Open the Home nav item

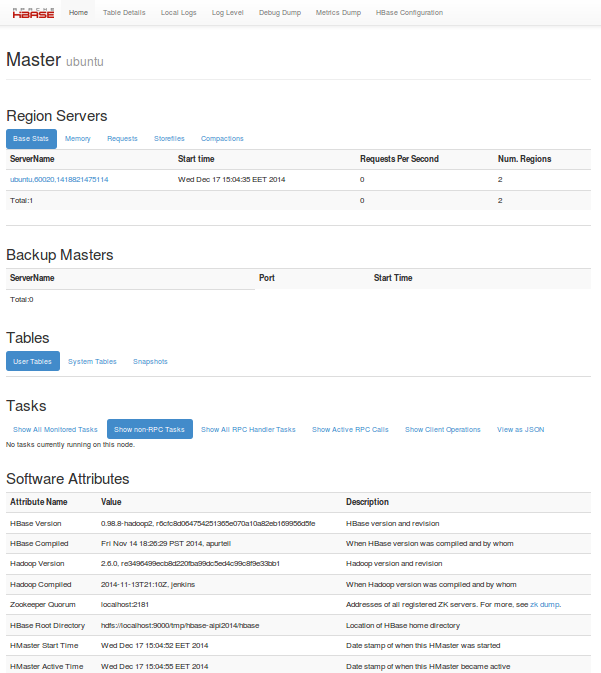coord(78,12)
